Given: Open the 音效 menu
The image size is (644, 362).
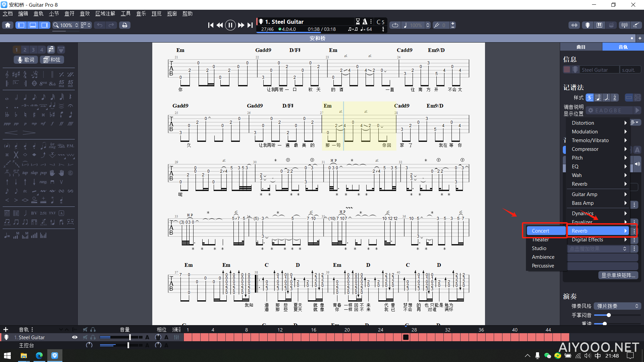Looking at the screenshot, I should [x=85, y=14].
